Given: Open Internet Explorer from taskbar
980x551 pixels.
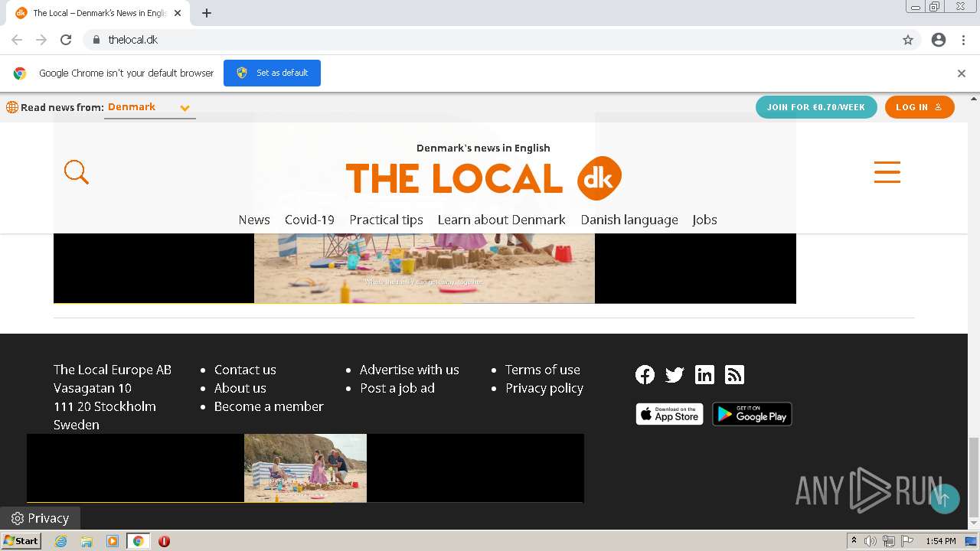Looking at the screenshot, I should (61, 541).
